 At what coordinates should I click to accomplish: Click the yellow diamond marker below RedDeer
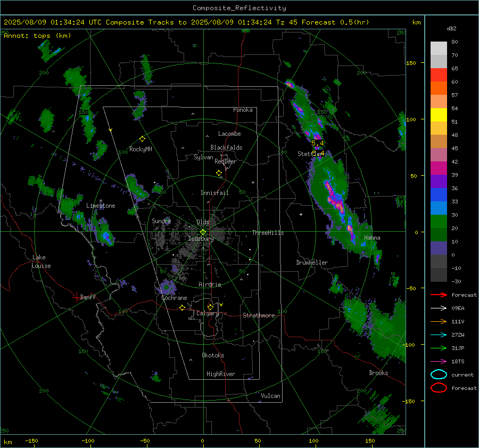tap(219, 173)
